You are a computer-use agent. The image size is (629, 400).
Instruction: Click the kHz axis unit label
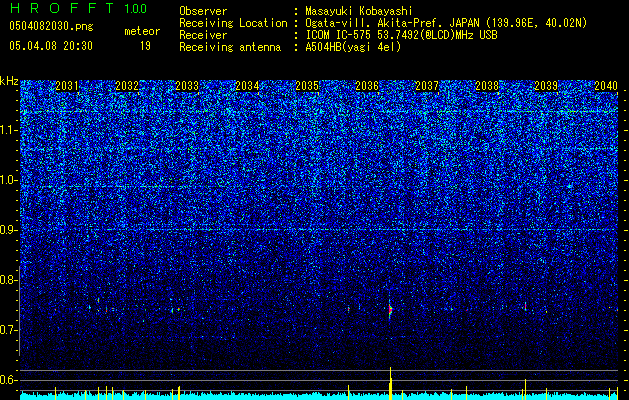coord(9,81)
